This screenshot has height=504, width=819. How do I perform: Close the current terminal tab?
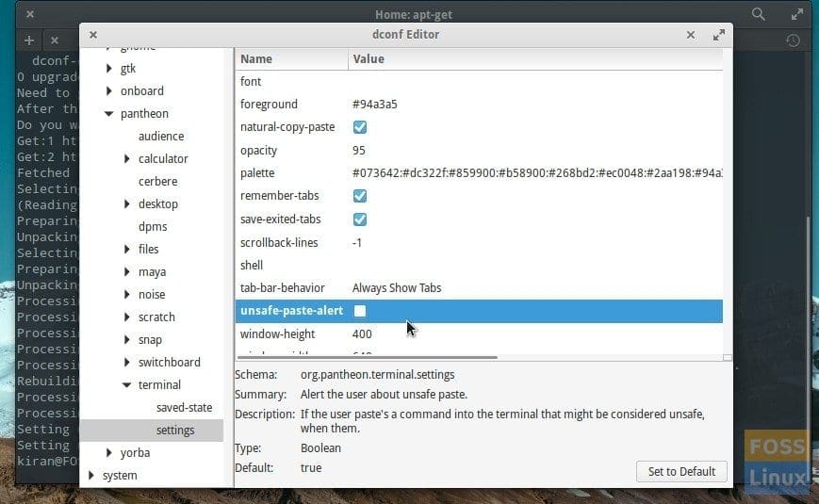pyautogui.click(x=55, y=41)
